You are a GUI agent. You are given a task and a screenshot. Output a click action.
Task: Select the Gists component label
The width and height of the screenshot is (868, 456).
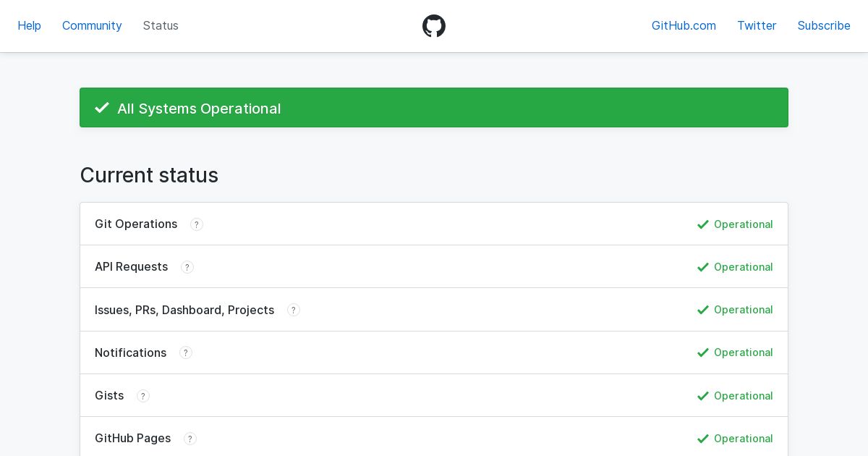(109, 395)
